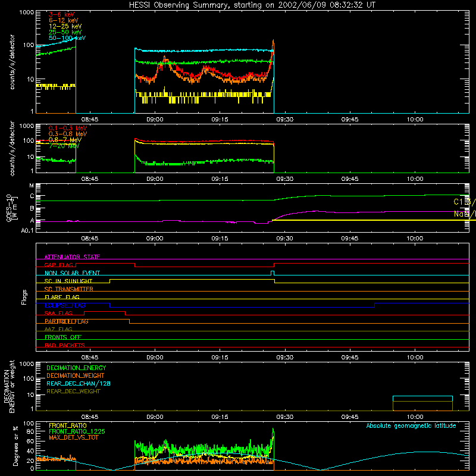Select the SAA_FLAG label
The height and width of the screenshot is (476, 476).
pyautogui.click(x=58, y=313)
